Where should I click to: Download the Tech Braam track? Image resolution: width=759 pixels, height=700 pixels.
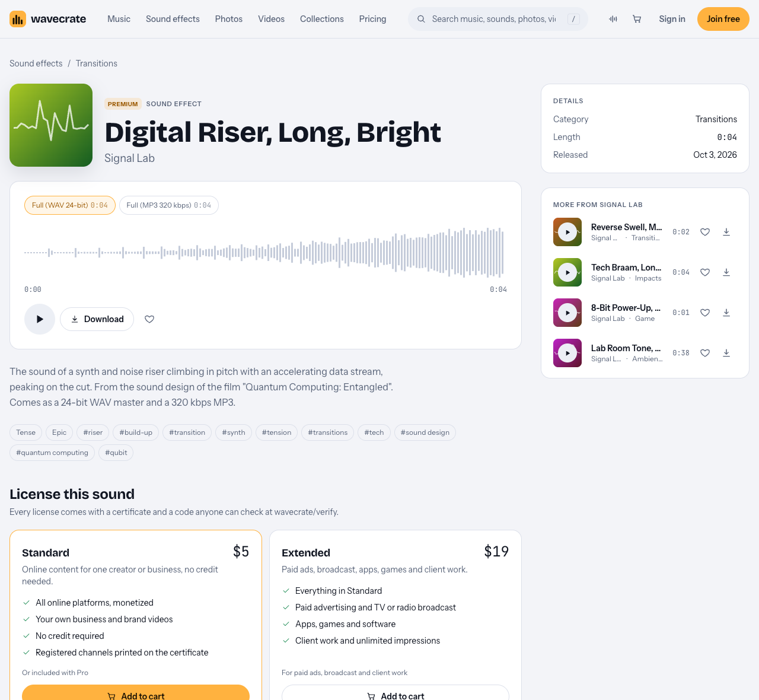coord(726,272)
